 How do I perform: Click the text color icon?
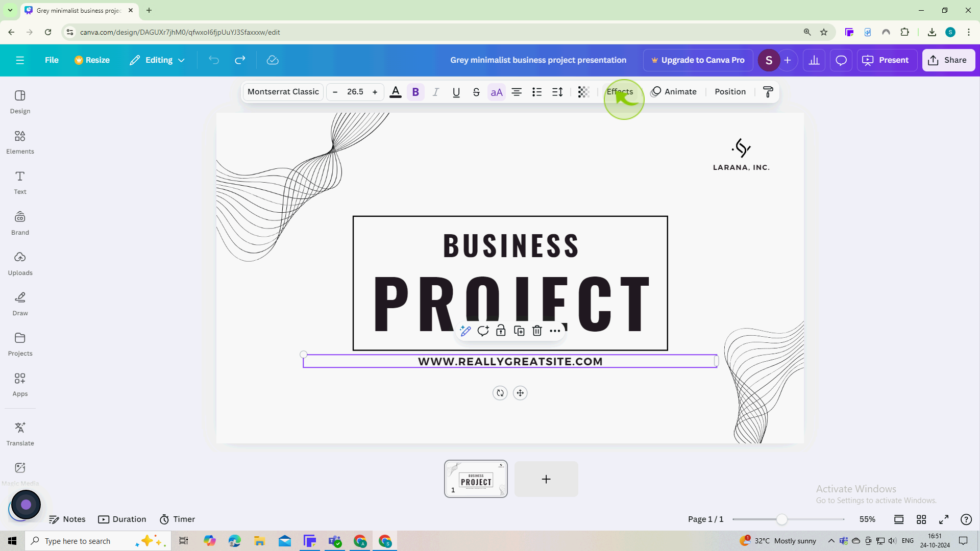coord(397,91)
